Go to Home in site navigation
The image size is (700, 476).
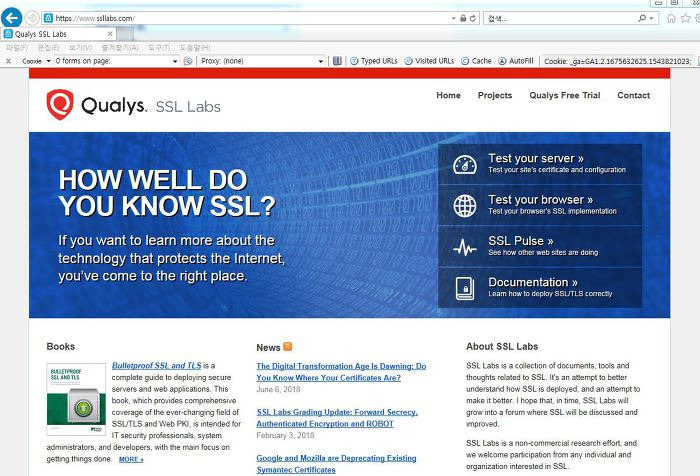coord(448,95)
